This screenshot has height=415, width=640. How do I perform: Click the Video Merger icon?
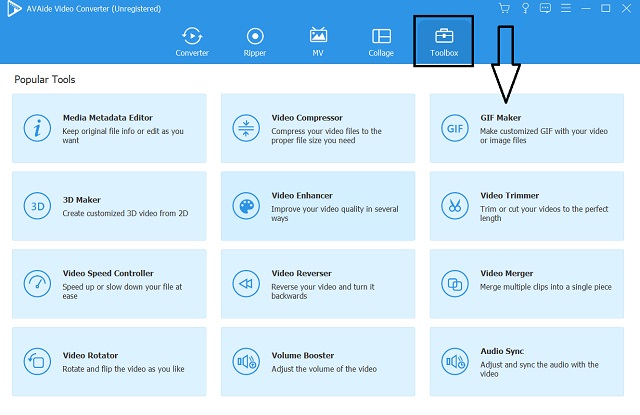(x=455, y=284)
